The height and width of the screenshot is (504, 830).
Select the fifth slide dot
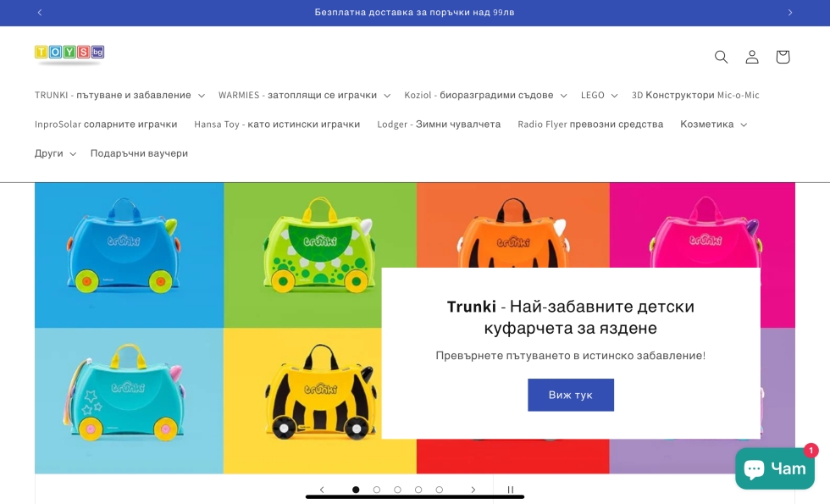[440, 490]
